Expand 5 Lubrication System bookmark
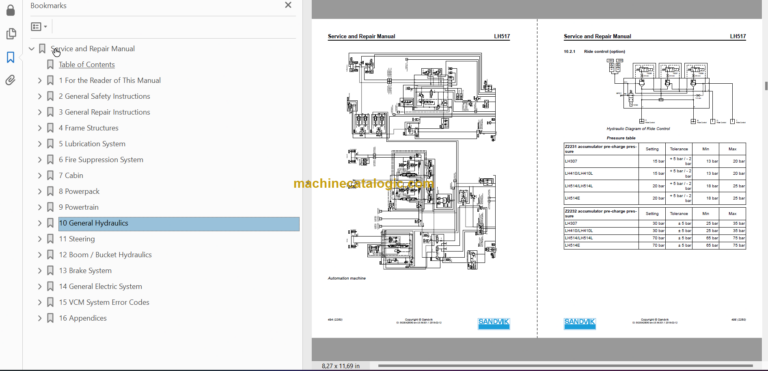The width and height of the screenshot is (768, 371). (x=40, y=144)
